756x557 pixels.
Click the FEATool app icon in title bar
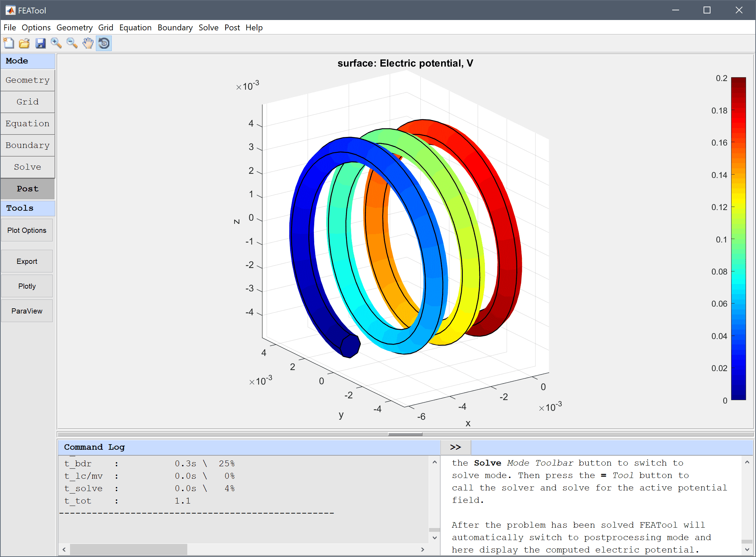(x=10, y=10)
